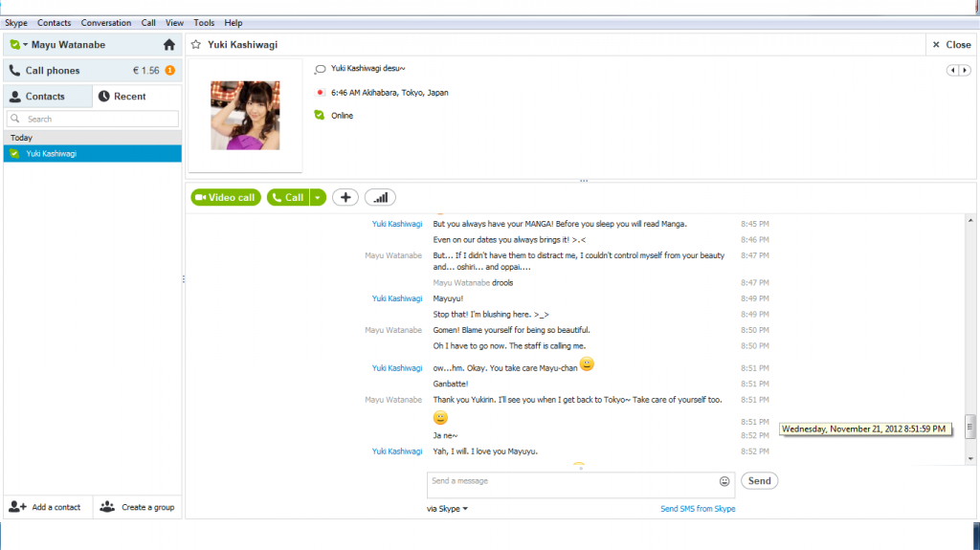
Task: Open the Help menu
Action: click(234, 23)
